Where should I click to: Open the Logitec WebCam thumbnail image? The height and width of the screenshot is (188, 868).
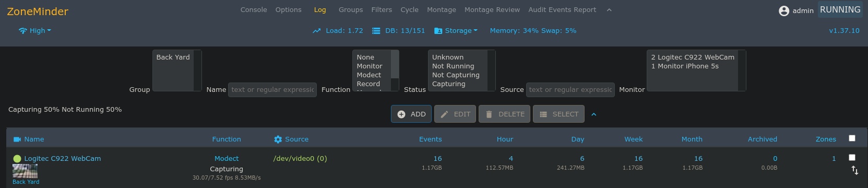pos(25,171)
